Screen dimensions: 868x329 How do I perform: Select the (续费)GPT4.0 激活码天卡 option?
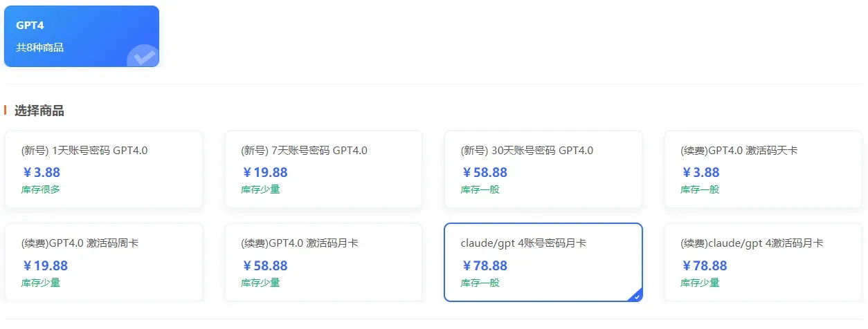click(763, 169)
